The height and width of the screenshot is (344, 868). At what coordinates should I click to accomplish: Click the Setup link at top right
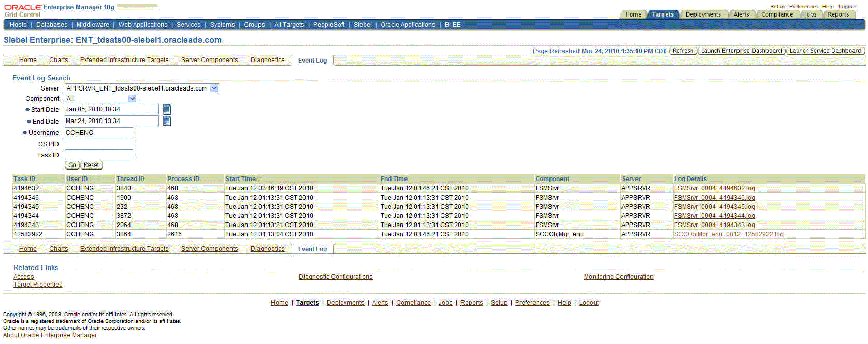click(777, 7)
